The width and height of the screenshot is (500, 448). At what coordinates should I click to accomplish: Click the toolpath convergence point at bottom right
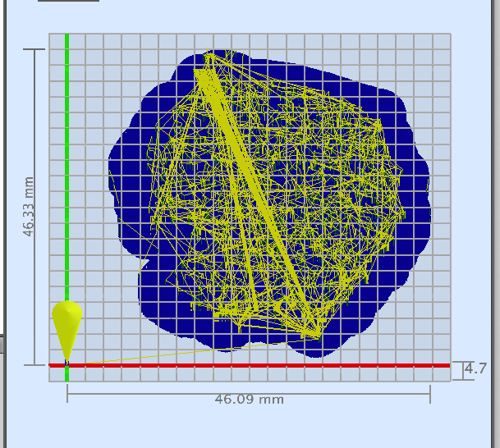tap(316, 335)
